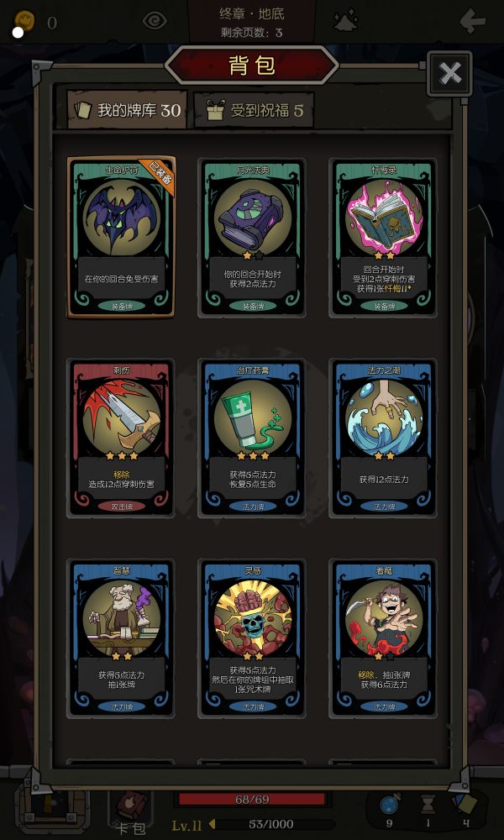The width and height of the screenshot is (504, 840).
Task: Select the 生命护符 bat equipment card
Action: tap(122, 238)
